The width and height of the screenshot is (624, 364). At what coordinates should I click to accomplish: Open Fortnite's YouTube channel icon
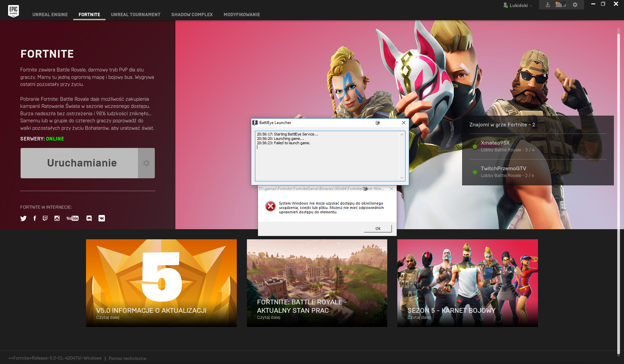coord(72,218)
